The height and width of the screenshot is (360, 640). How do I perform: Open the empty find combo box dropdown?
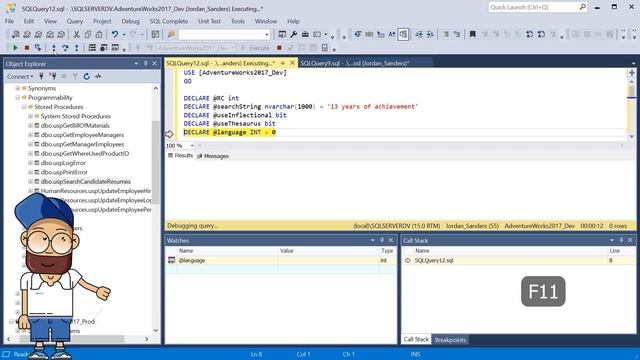(x=267, y=35)
